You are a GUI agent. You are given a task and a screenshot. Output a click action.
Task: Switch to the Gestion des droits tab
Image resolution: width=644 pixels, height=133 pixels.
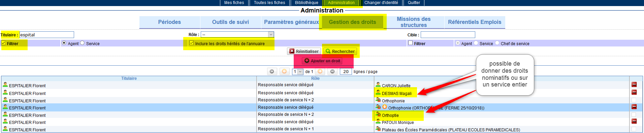coord(352,22)
